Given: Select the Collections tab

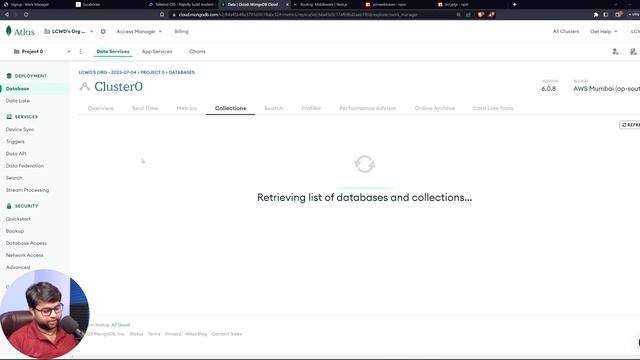Looking at the screenshot, I should 230,108.
